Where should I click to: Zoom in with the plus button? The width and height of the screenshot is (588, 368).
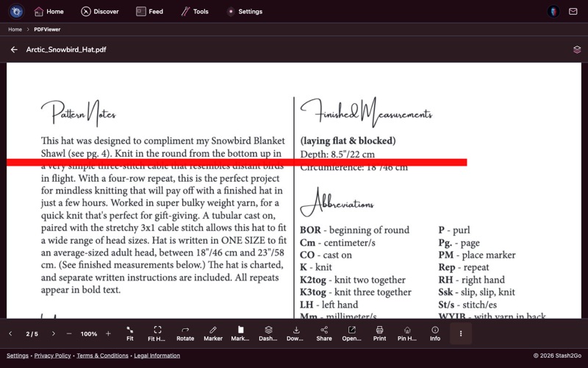[108, 333]
